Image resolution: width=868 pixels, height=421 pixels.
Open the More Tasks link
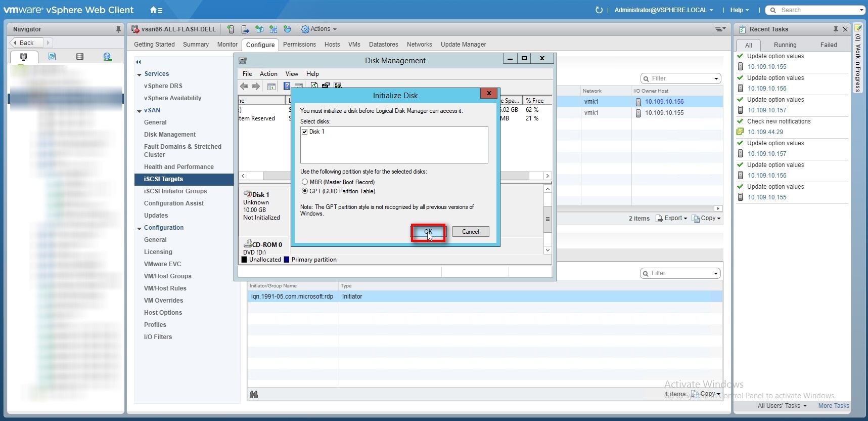834,406
